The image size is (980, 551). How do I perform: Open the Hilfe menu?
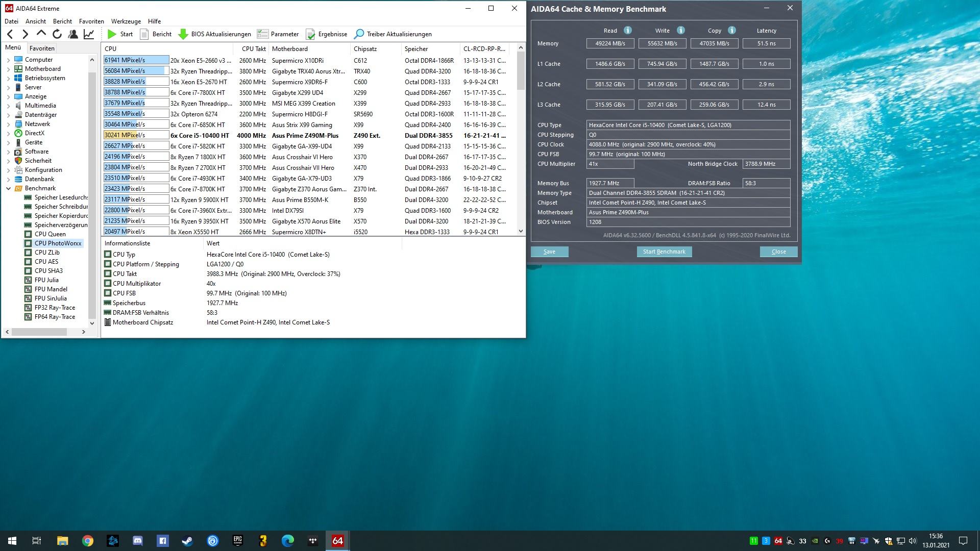click(154, 21)
